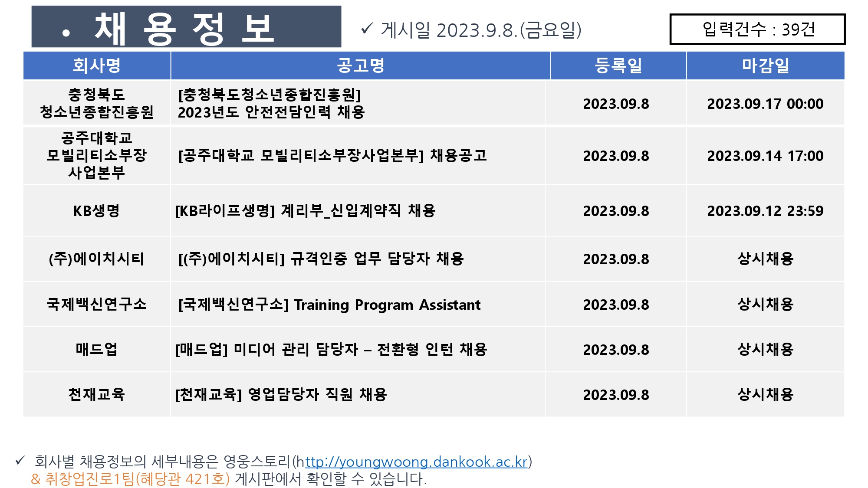Select company cell 천재교육
The width and height of the screenshot is (868, 488).
pyautogui.click(x=97, y=394)
